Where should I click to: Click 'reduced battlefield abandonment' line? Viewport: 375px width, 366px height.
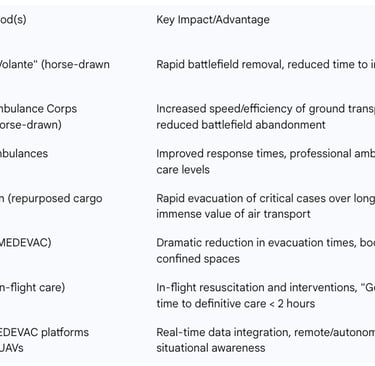(241, 125)
